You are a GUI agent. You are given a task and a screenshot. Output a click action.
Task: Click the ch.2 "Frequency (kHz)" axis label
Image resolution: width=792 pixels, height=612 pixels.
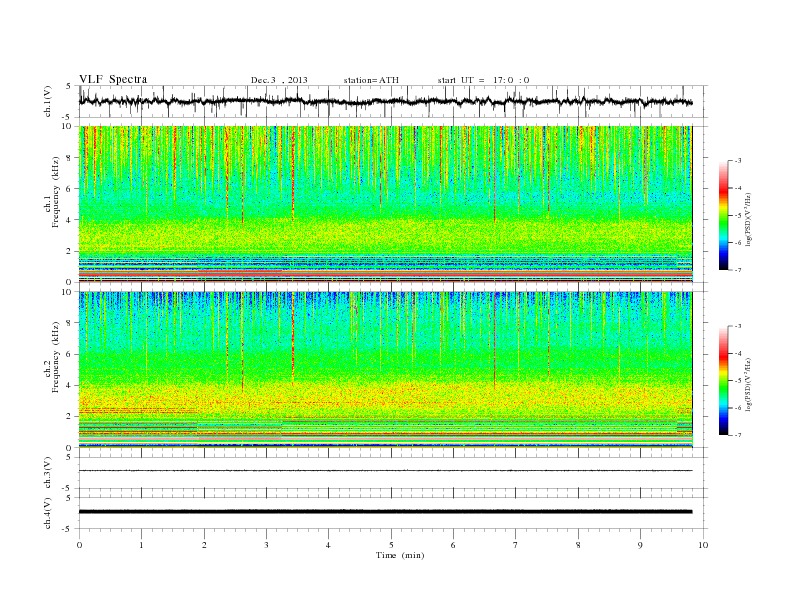pyautogui.click(x=56, y=357)
